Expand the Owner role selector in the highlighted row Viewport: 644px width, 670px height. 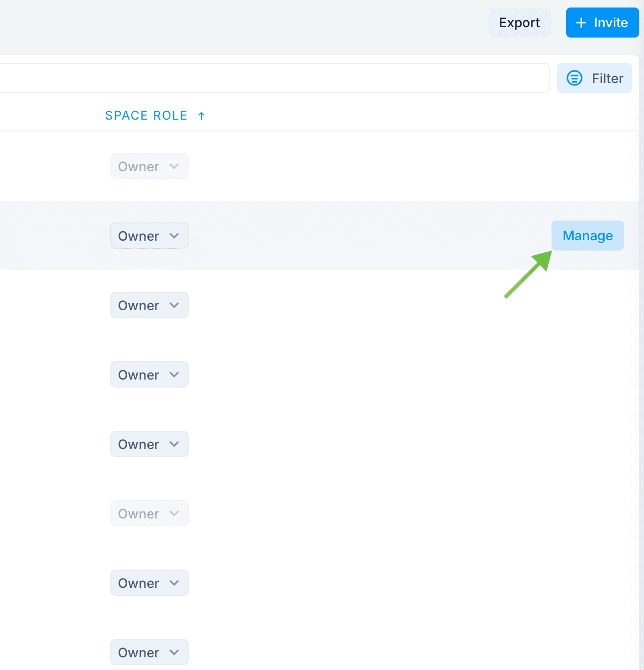point(149,236)
